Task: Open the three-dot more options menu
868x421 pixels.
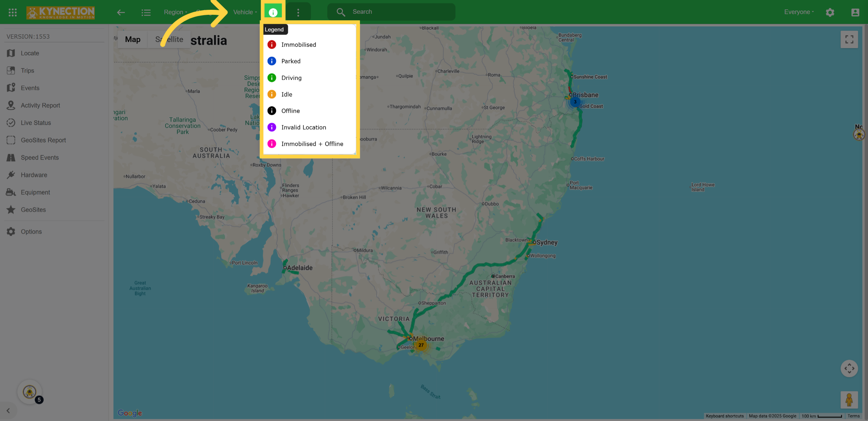Action: [298, 13]
